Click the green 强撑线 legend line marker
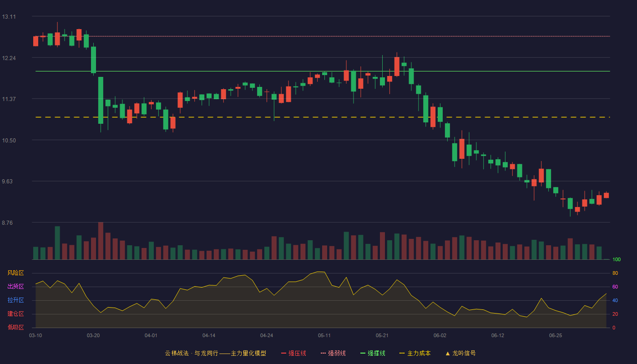637x364 pixels. pos(363,353)
